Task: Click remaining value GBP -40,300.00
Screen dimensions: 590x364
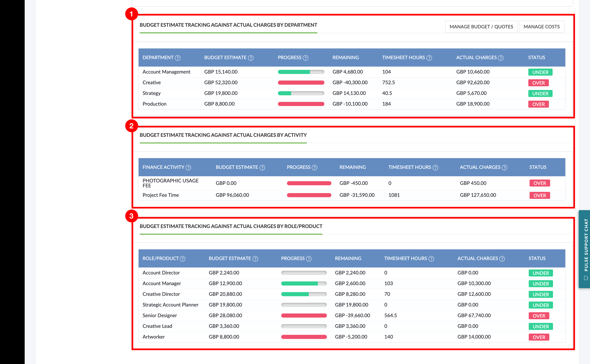Action: (350, 83)
